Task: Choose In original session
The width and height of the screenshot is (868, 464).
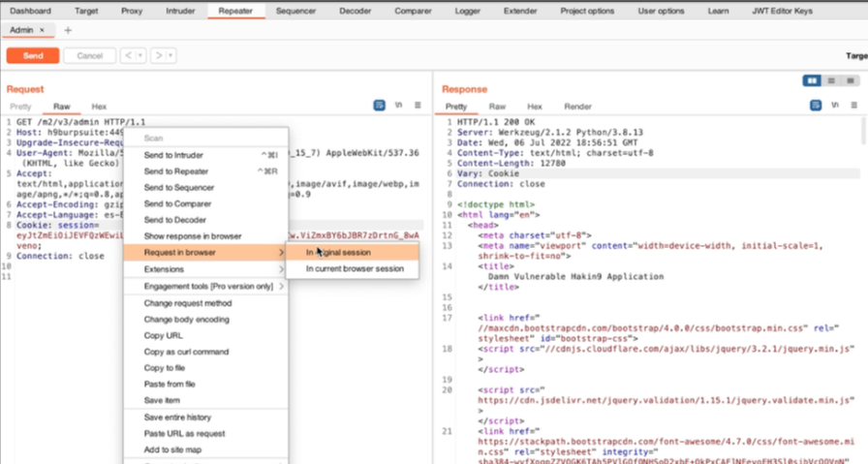Action: [352, 253]
